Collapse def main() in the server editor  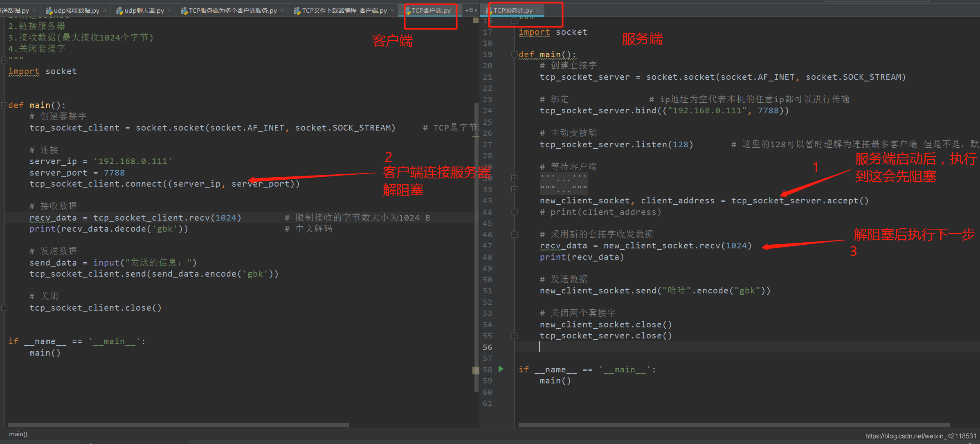515,54
